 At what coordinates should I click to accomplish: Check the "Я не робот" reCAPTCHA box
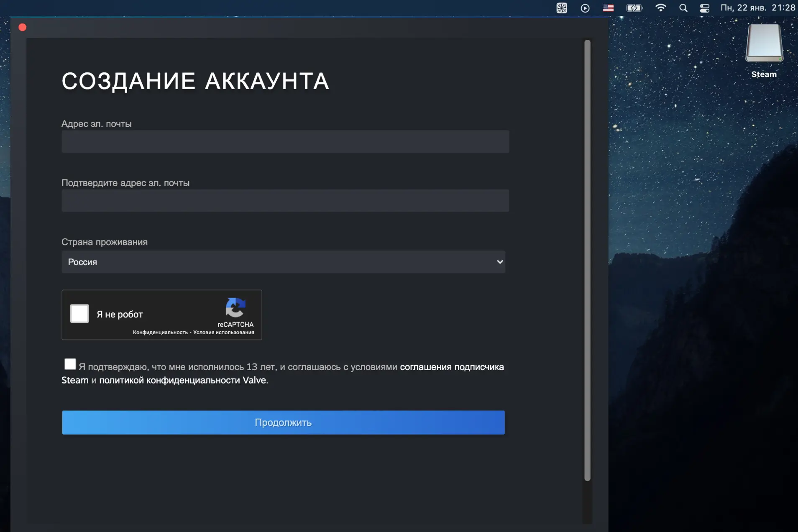79,314
